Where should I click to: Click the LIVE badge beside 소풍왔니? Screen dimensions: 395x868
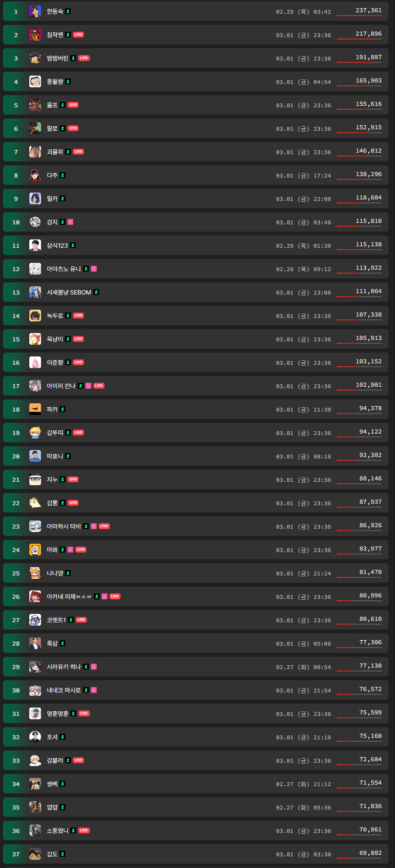[x=83, y=830]
